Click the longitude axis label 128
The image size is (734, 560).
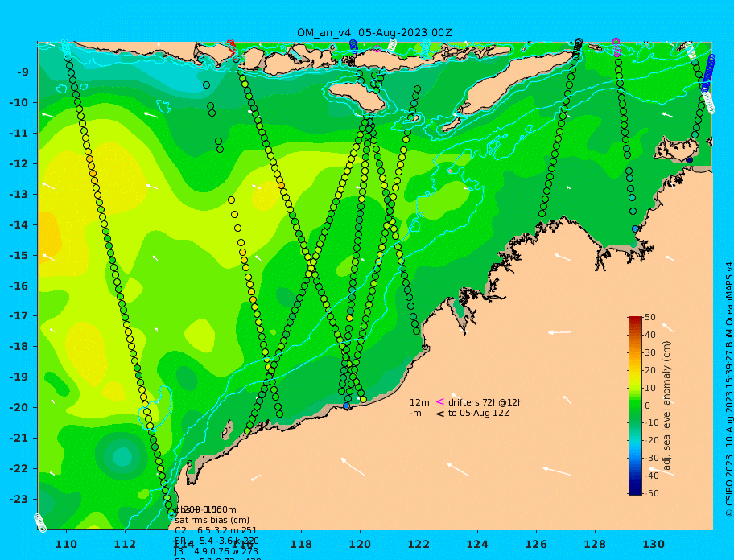pyautogui.click(x=595, y=545)
